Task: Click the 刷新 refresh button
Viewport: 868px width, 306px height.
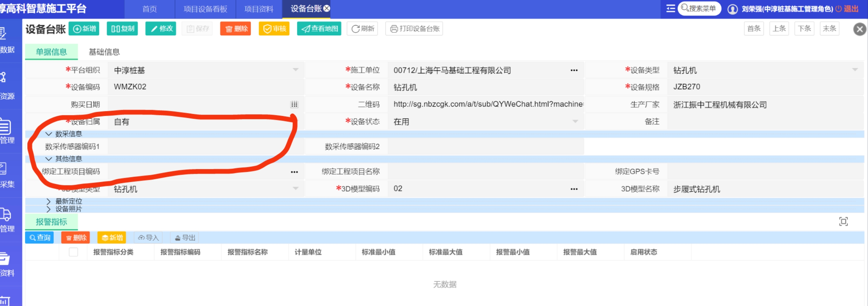Action: coord(362,29)
